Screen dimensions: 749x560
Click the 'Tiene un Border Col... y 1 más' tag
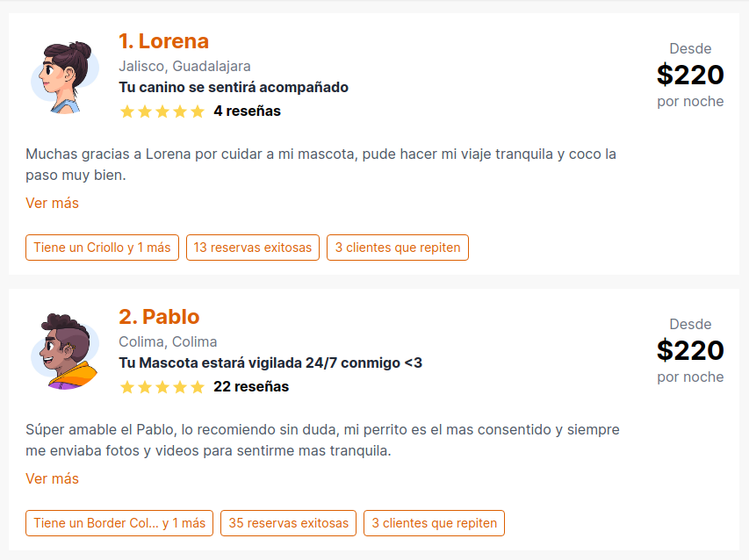(119, 523)
